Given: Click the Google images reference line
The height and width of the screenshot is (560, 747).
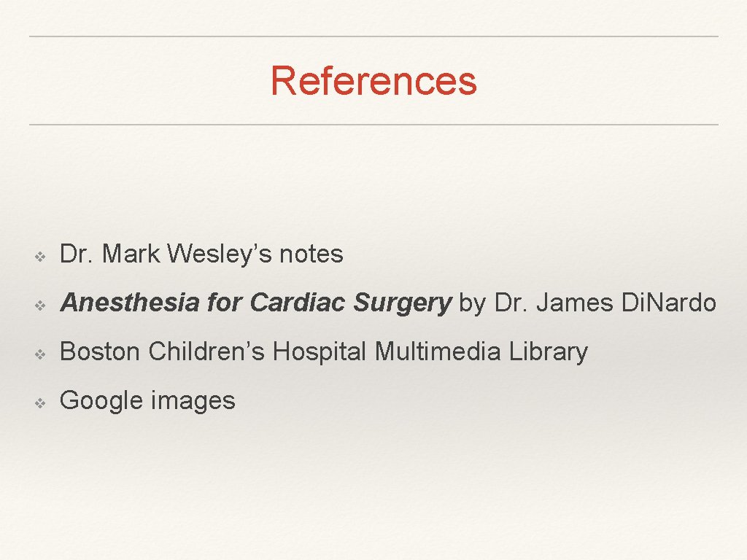Looking at the screenshot, I should (147, 400).
